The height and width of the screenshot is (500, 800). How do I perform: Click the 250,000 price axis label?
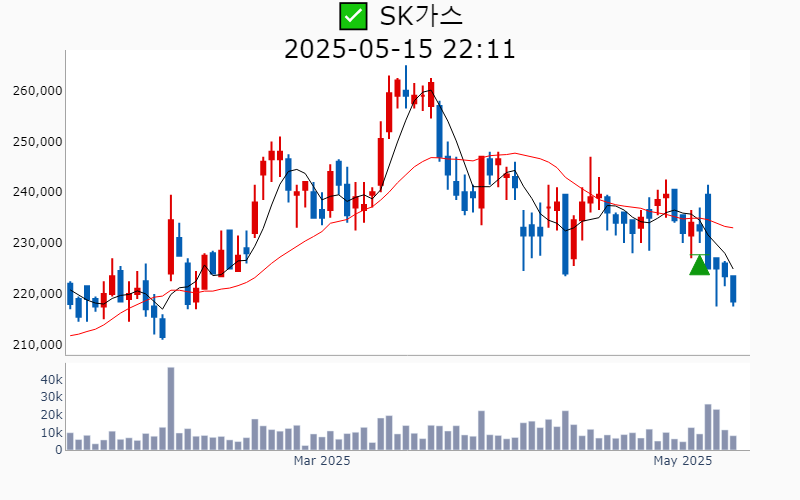coord(38,141)
